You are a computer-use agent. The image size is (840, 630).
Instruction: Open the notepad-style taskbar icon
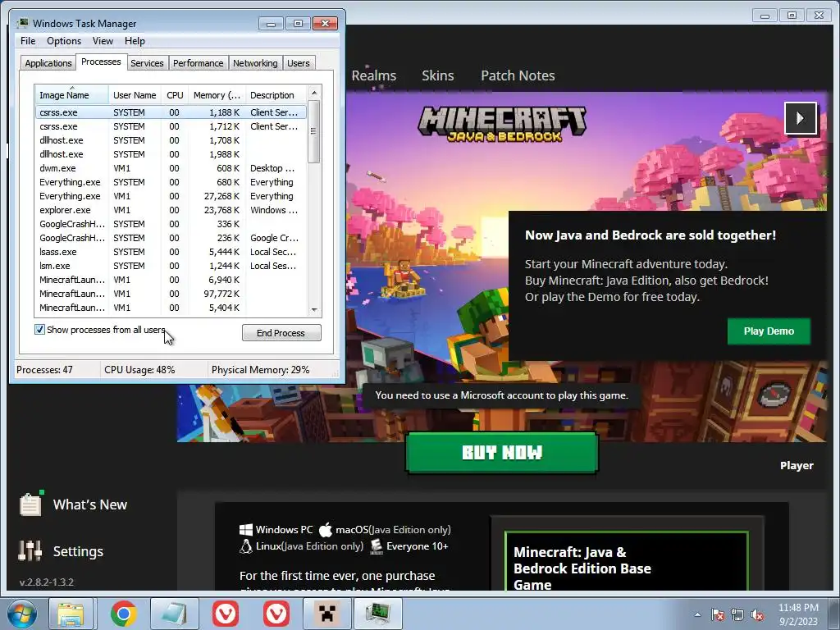[x=174, y=614]
